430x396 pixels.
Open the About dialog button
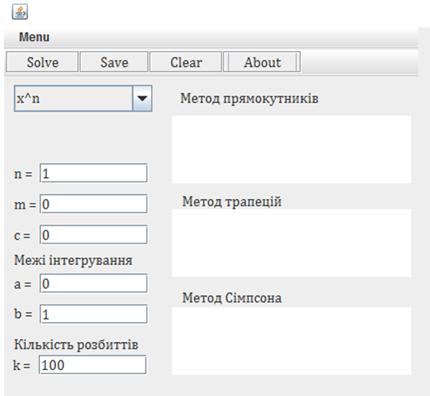tap(262, 62)
